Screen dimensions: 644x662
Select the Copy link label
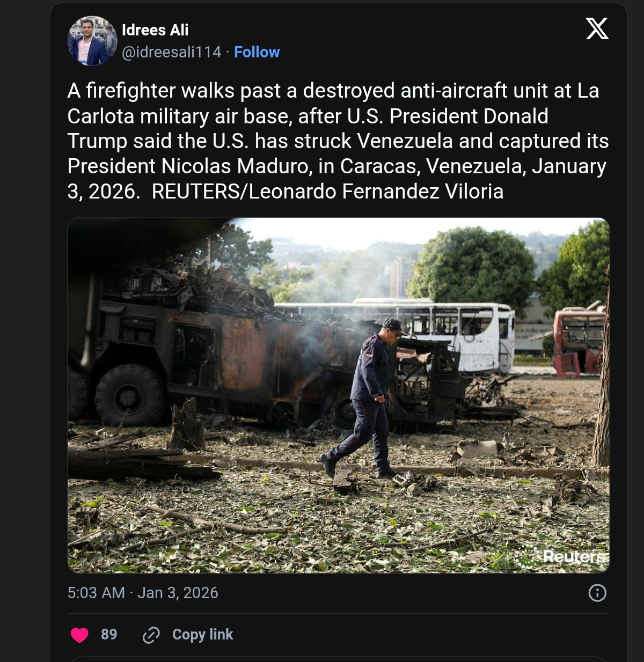[x=202, y=635]
